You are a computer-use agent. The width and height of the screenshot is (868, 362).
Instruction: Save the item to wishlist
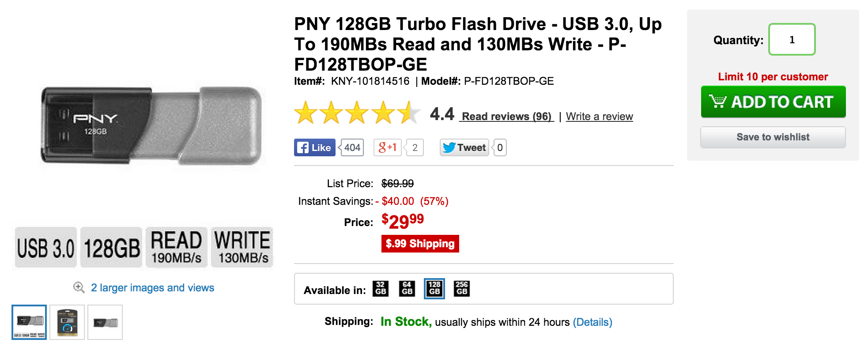[773, 137]
